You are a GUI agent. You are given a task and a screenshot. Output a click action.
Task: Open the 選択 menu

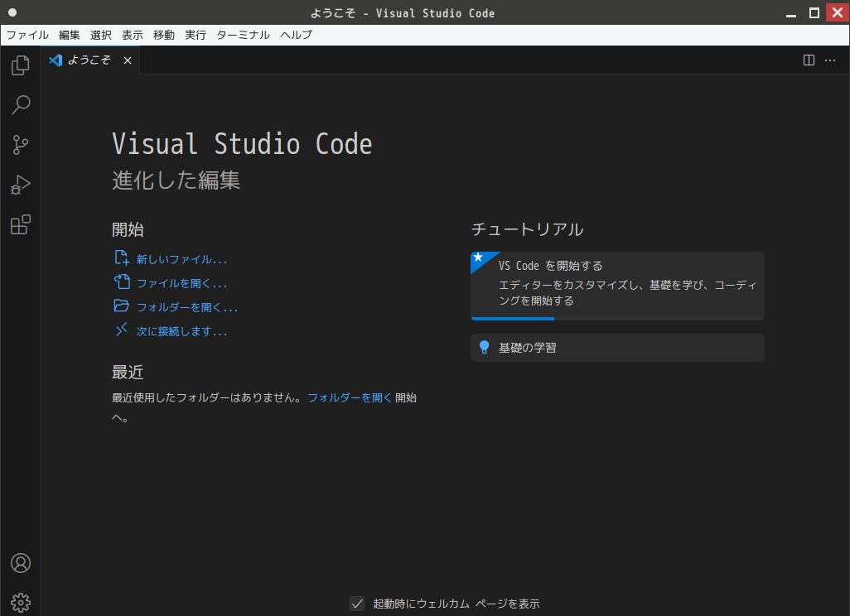pos(101,36)
